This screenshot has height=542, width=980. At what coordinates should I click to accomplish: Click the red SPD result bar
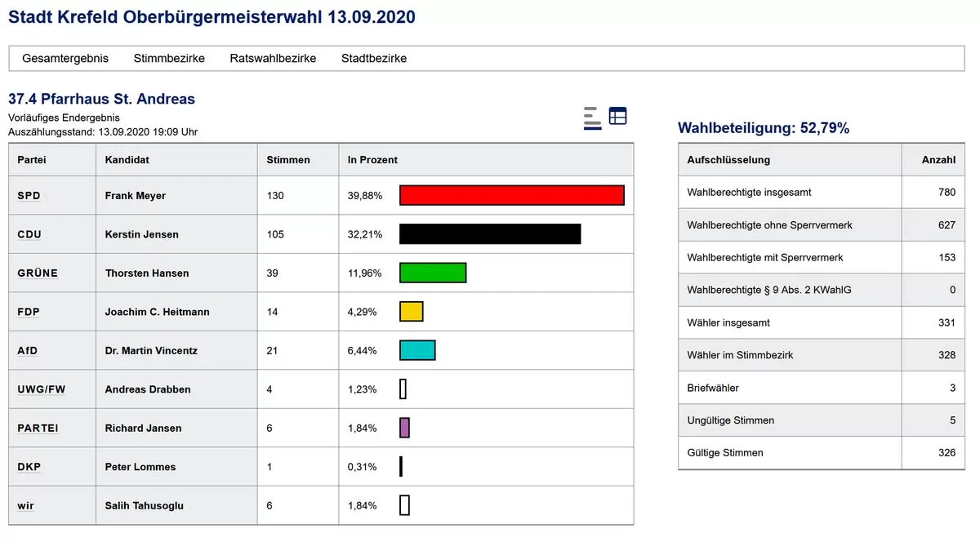(511, 196)
